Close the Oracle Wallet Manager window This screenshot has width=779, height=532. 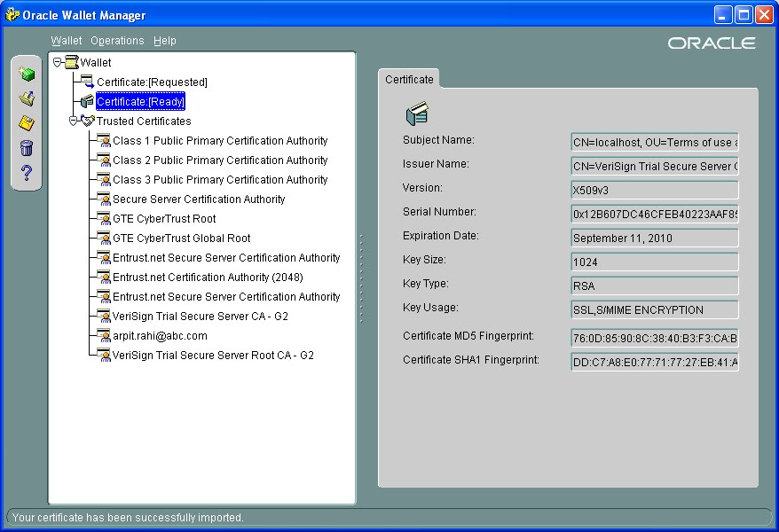[764, 15]
